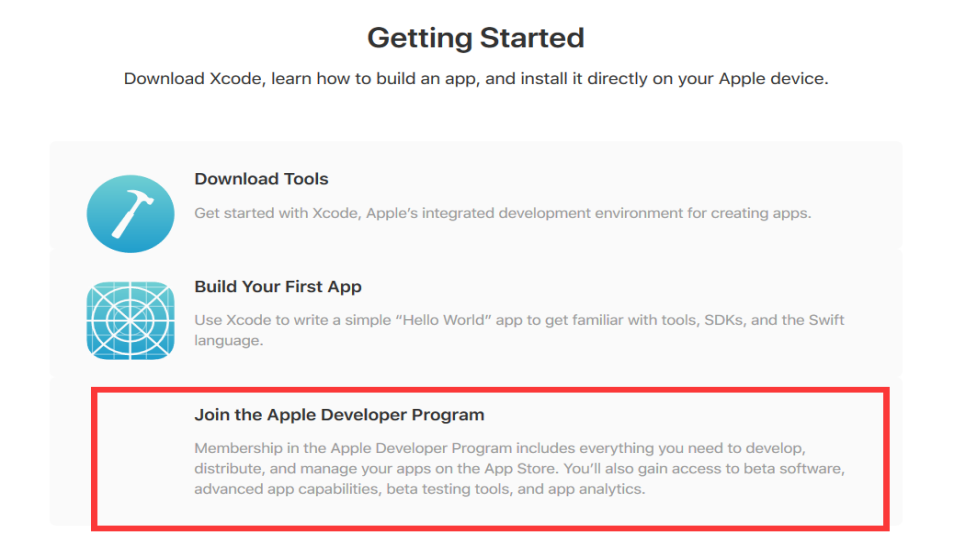The image size is (954, 555).
Task: Click the Getting Started page title
Action: [476, 38]
